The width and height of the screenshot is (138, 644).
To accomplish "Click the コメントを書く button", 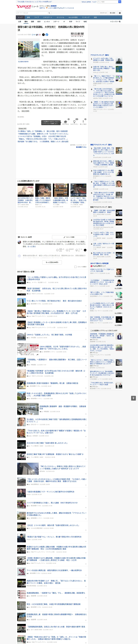I will coord(69,237).
